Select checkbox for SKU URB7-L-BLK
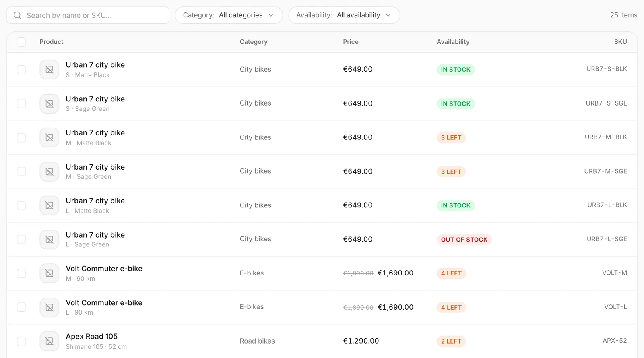 (x=21, y=205)
